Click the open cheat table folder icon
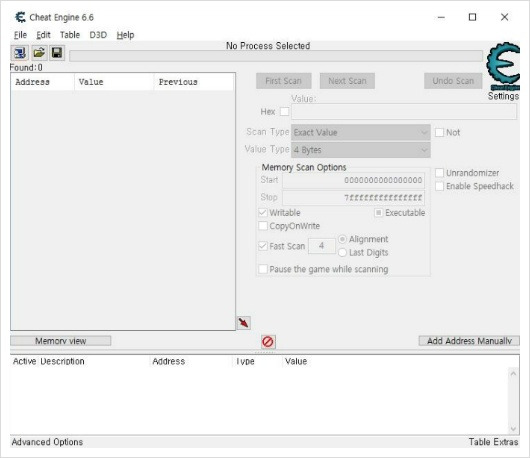Viewport: 530px width, 458px height. tap(39, 53)
